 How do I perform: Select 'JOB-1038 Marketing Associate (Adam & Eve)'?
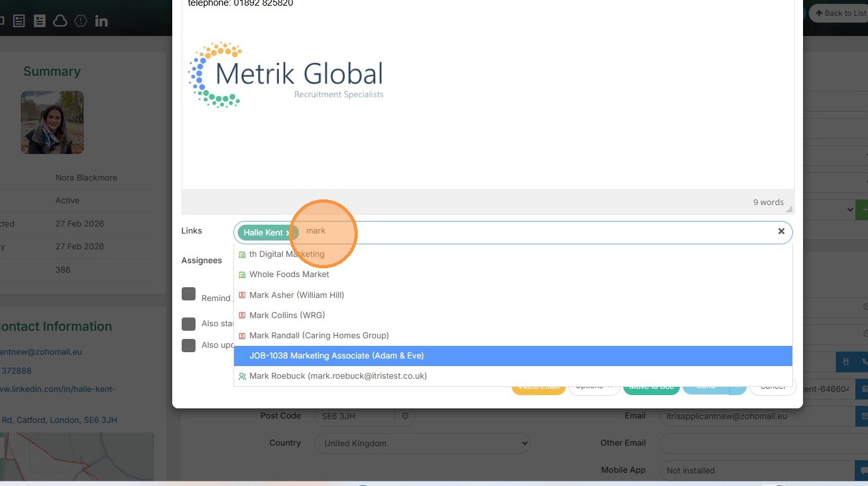(513, 355)
